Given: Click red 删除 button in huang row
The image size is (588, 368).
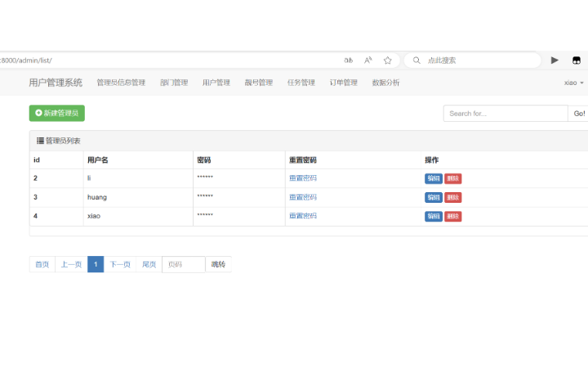Looking at the screenshot, I should click(453, 197).
